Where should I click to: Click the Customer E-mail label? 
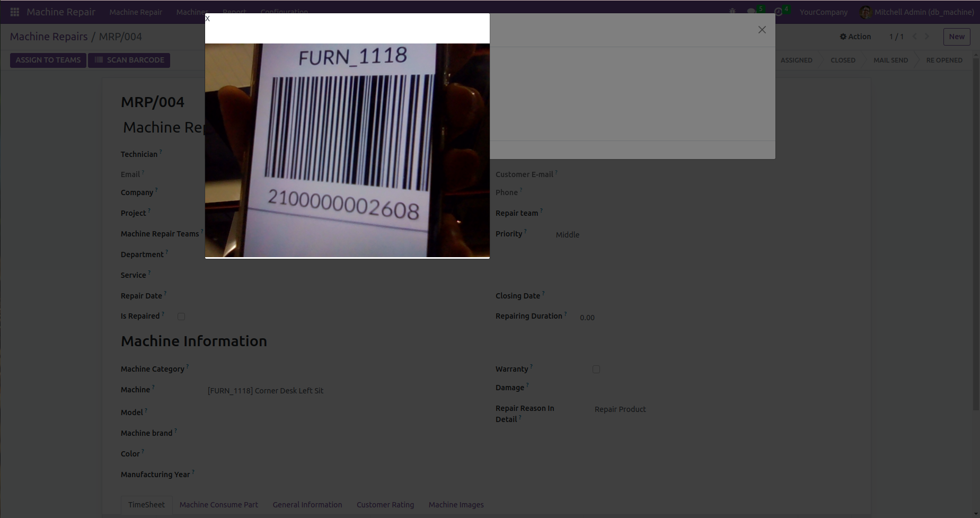[524, 174]
